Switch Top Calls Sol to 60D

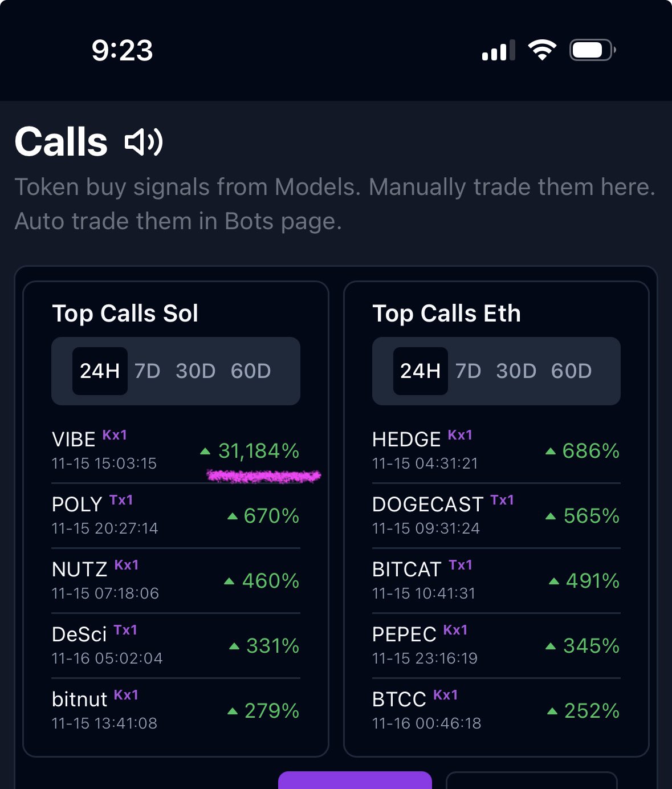251,371
